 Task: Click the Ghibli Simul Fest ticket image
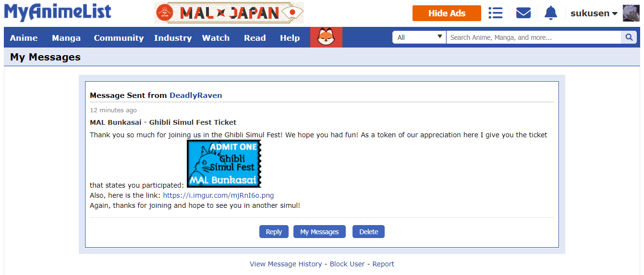pos(224,164)
